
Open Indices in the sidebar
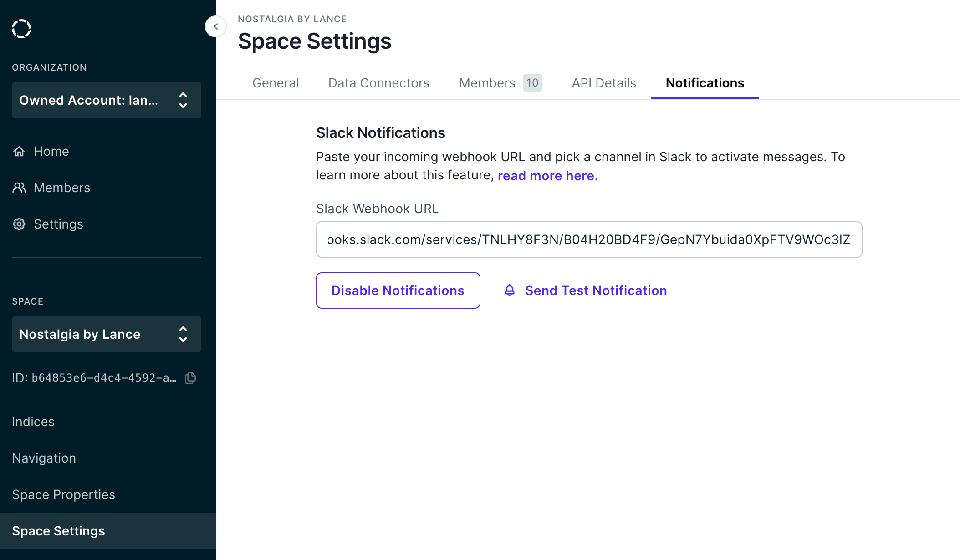pos(33,422)
